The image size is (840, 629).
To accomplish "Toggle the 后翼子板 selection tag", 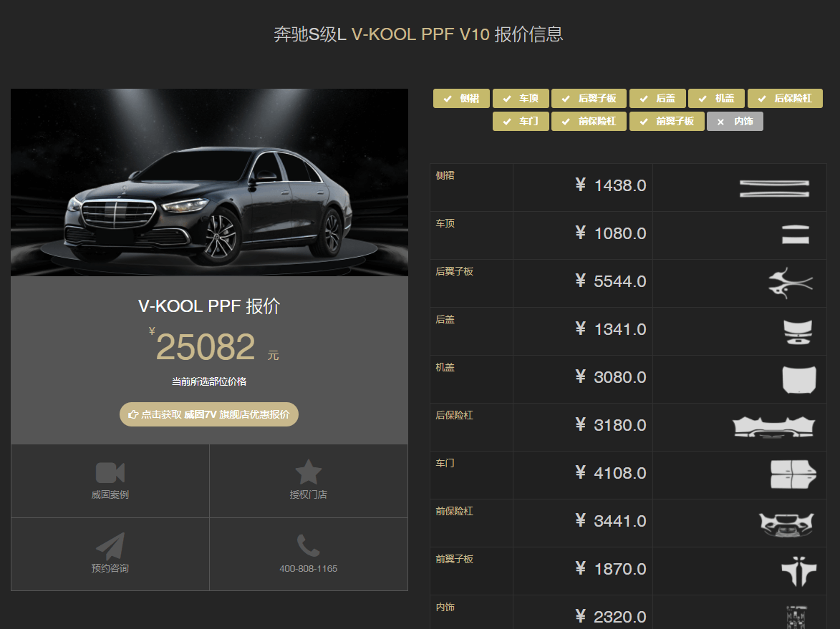I will tap(589, 99).
